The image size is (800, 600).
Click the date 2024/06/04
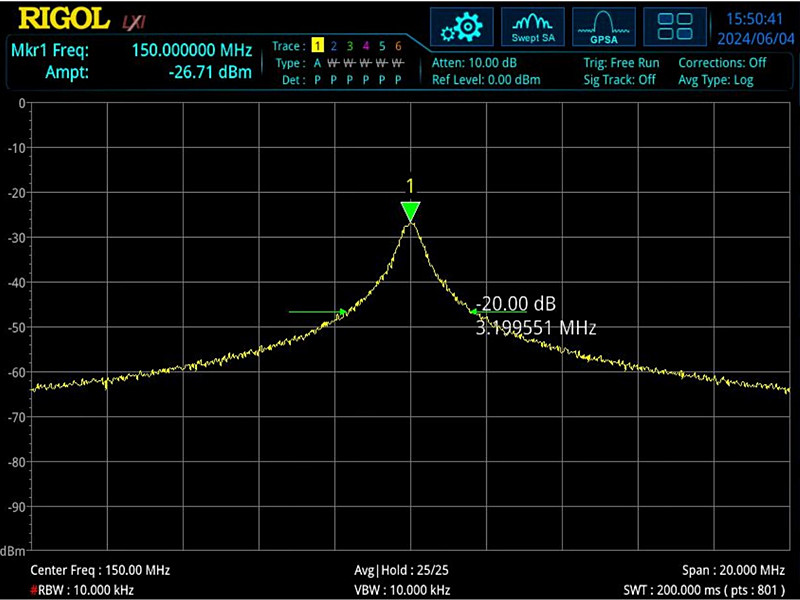tap(756, 38)
